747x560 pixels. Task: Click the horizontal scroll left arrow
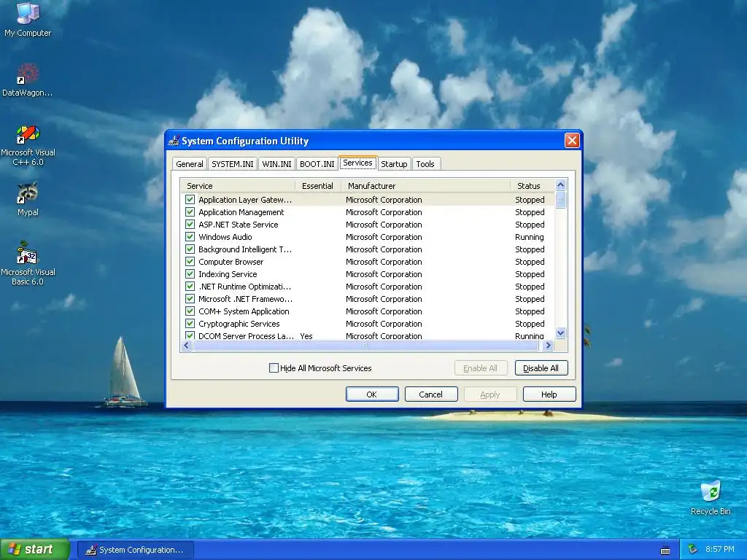pyautogui.click(x=186, y=345)
